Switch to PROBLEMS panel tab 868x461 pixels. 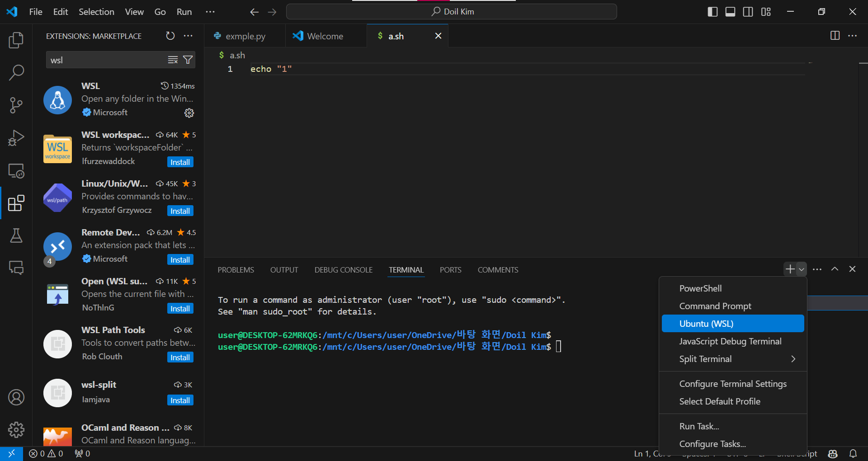pyautogui.click(x=236, y=270)
